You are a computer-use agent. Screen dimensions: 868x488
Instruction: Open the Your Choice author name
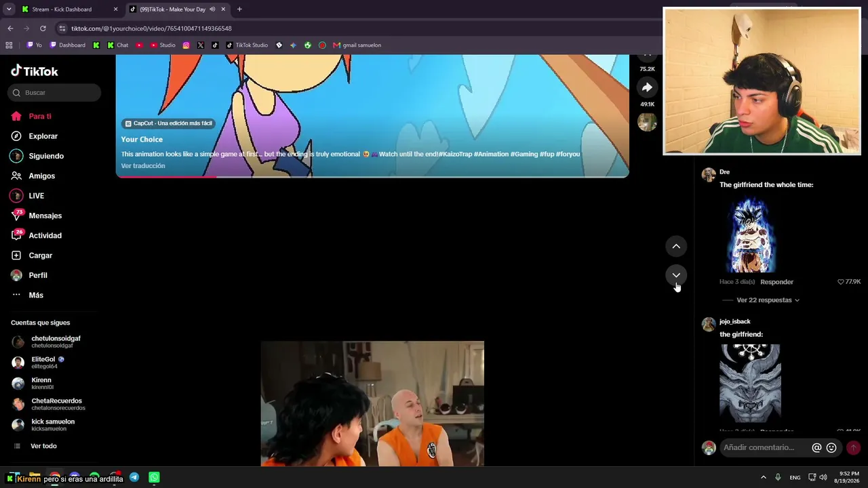tap(142, 140)
